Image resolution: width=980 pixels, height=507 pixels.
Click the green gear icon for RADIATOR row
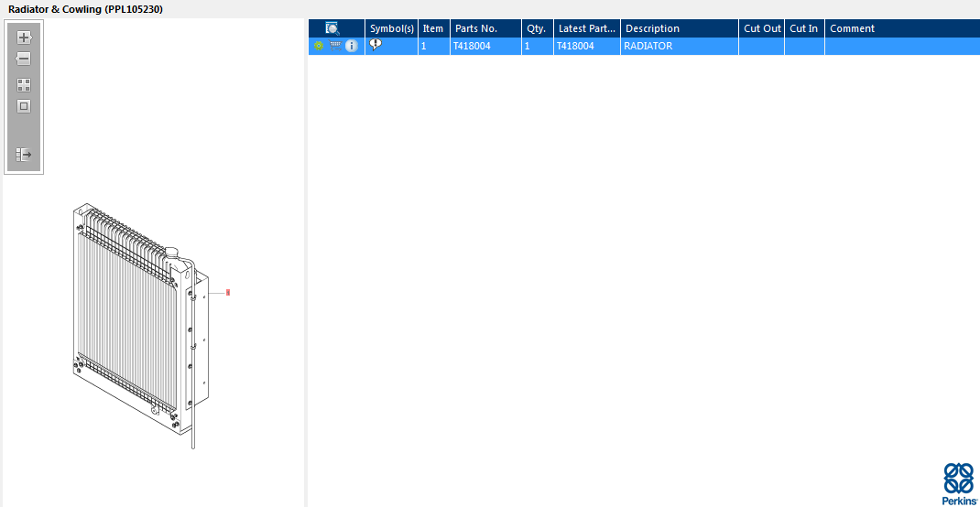pyautogui.click(x=319, y=46)
